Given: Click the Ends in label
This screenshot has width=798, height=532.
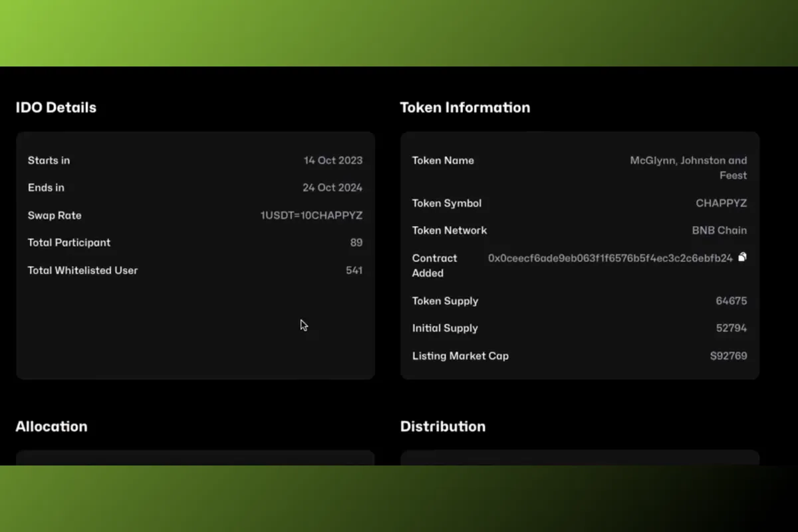Looking at the screenshot, I should (x=46, y=188).
